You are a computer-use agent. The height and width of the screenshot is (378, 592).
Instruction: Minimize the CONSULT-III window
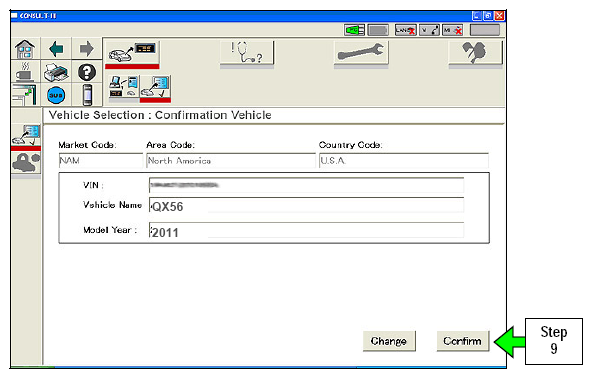pyautogui.click(x=477, y=16)
